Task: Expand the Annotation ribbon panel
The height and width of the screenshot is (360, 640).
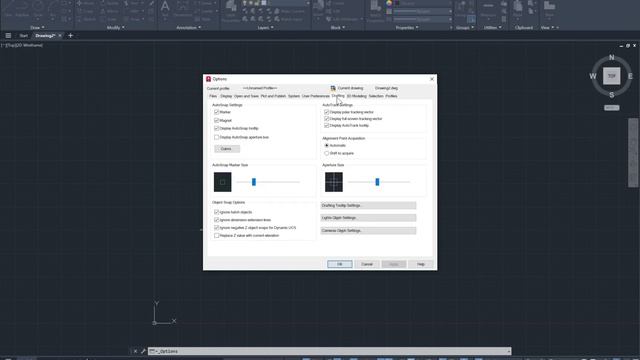Action: [x=188, y=27]
